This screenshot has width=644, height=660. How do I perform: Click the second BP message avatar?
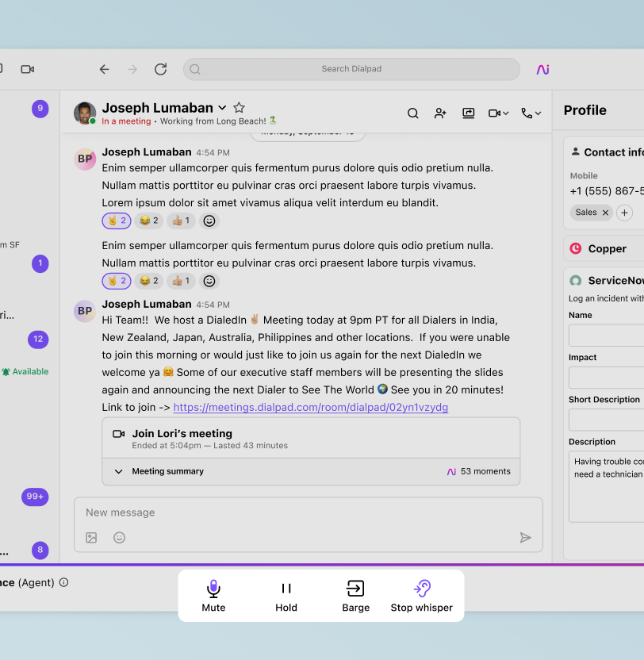[x=85, y=311]
